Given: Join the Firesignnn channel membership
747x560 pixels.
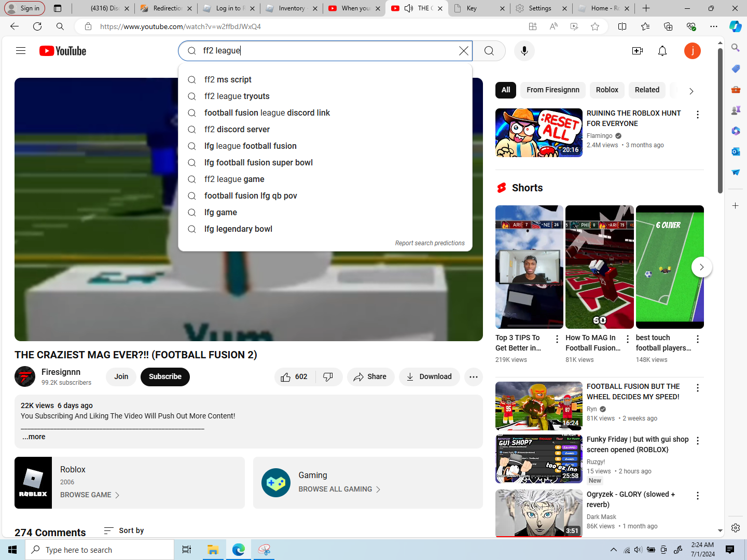Looking at the screenshot, I should (x=121, y=377).
